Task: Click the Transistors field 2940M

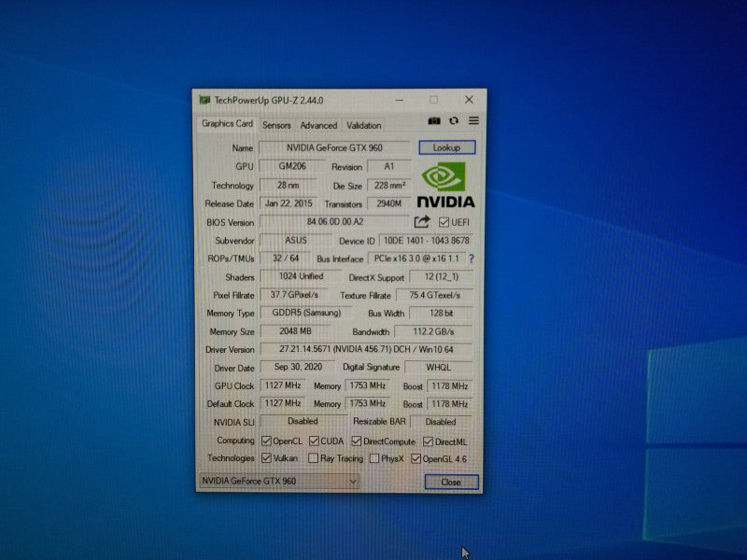Action: 389,203
